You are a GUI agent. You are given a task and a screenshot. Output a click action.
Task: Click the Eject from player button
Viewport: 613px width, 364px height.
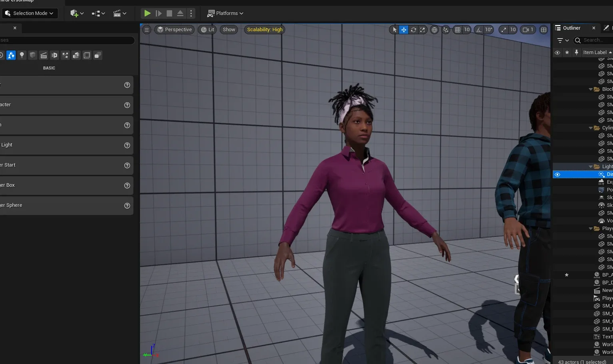pos(180,13)
